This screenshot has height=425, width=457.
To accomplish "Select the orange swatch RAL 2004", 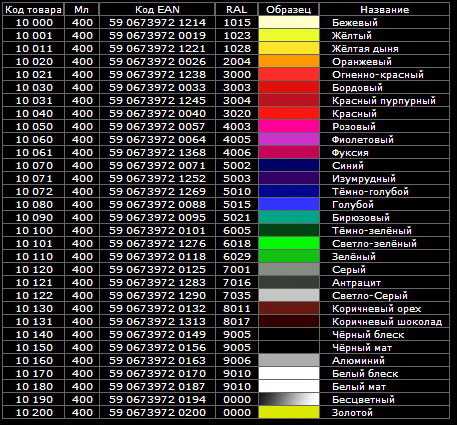I will point(289,62).
